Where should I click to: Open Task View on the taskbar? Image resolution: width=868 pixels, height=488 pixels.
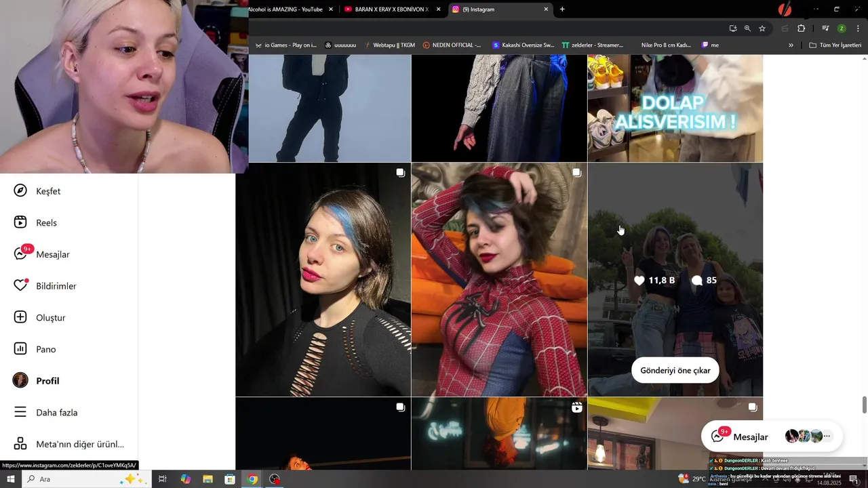[x=163, y=479]
